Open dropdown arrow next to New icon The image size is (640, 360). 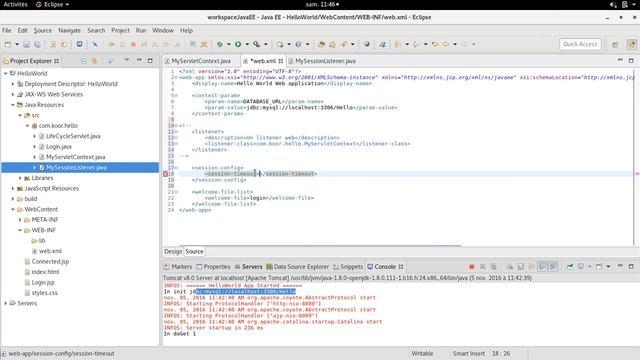17,44
